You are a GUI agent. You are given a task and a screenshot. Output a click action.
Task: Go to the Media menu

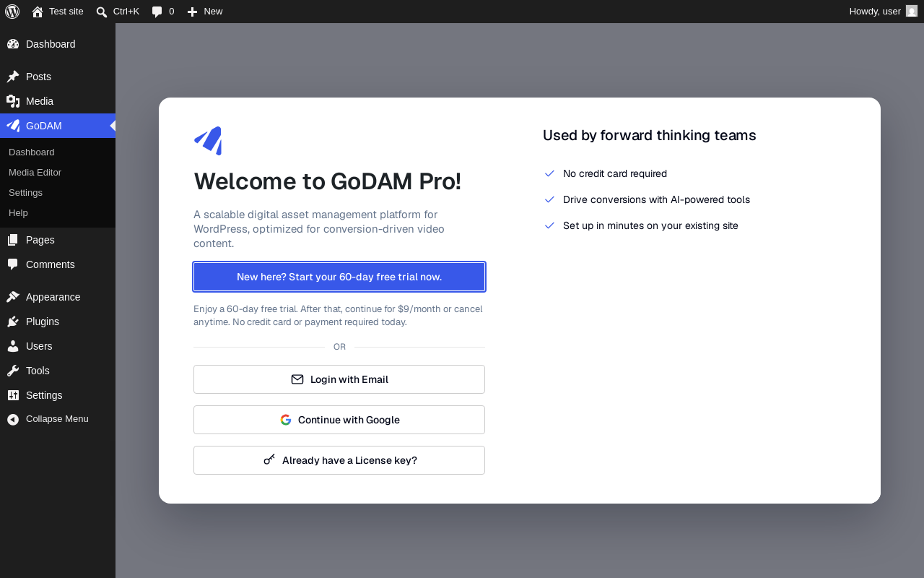click(x=58, y=101)
